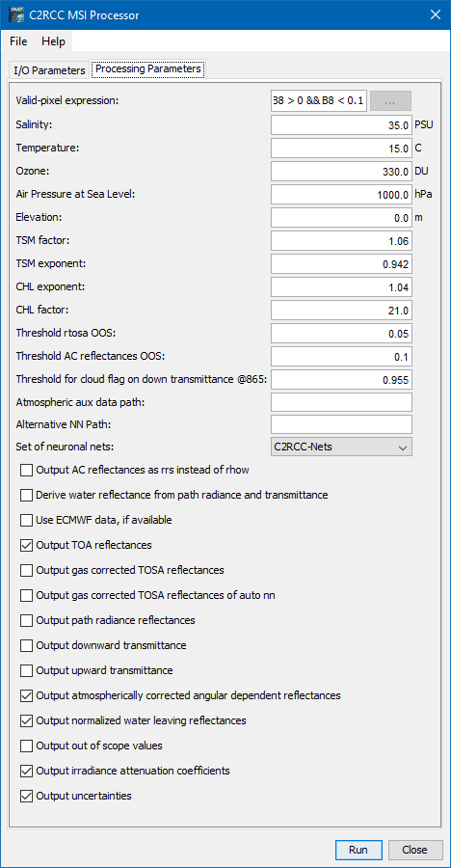Viewport: 451px width, 868px height.
Task: Click the Run button
Action: pyautogui.click(x=358, y=850)
